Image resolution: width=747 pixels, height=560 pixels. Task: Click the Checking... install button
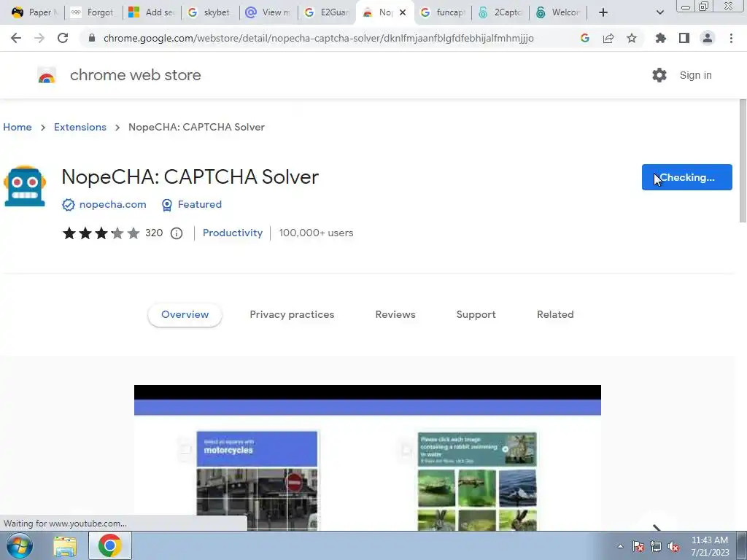click(687, 177)
